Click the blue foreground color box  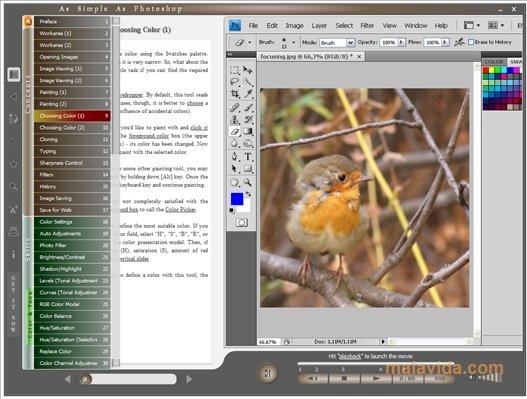pyautogui.click(x=237, y=199)
